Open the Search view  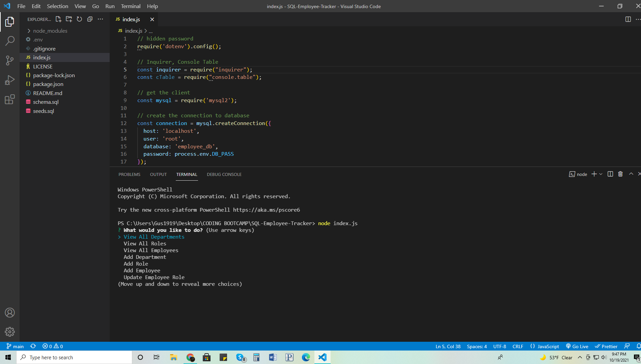pyautogui.click(x=10, y=40)
